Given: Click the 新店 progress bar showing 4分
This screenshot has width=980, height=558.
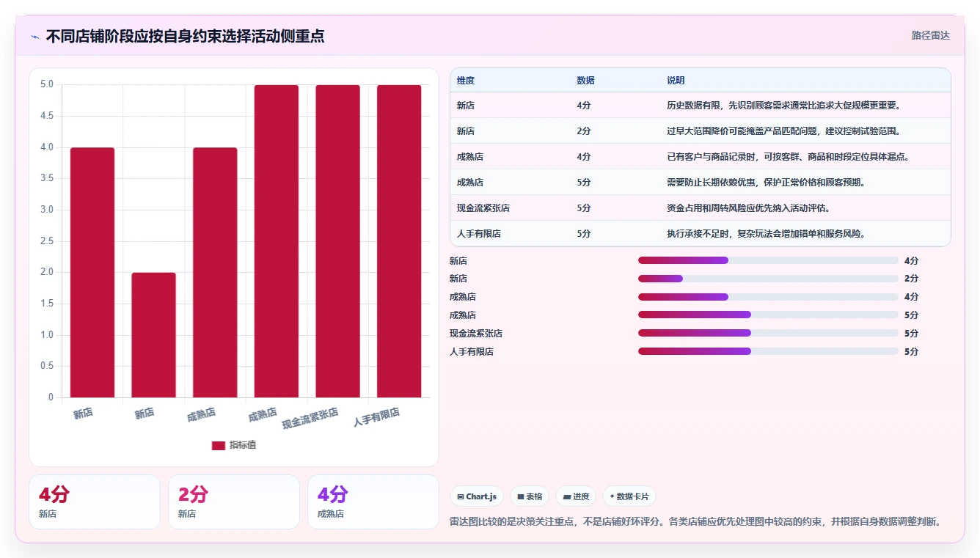Looking at the screenshot, I should pos(768,260).
